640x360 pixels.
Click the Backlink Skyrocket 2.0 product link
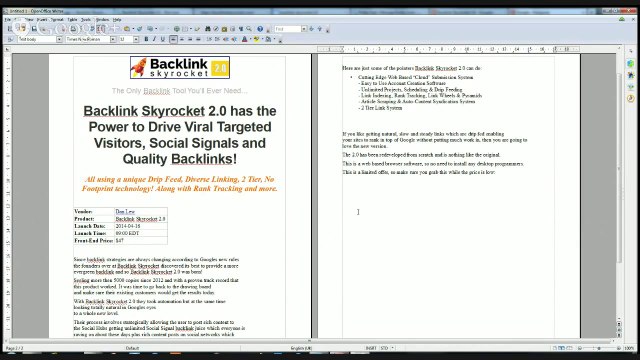pyautogui.click(x=140, y=219)
